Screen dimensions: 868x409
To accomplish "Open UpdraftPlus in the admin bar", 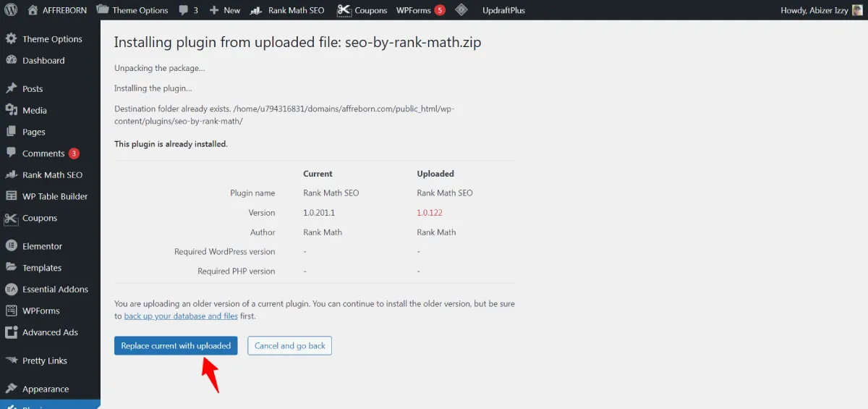I will point(503,10).
